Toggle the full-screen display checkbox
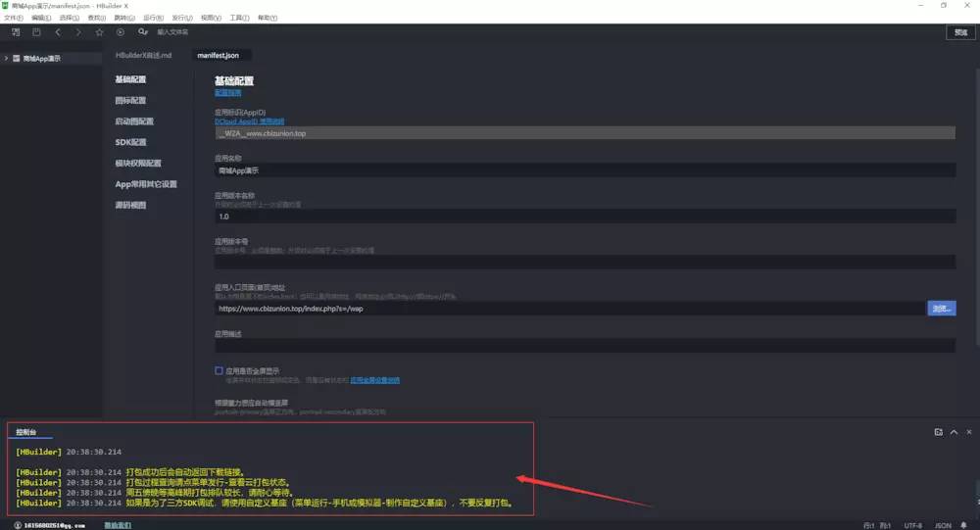The height and width of the screenshot is (530, 980). click(x=219, y=370)
